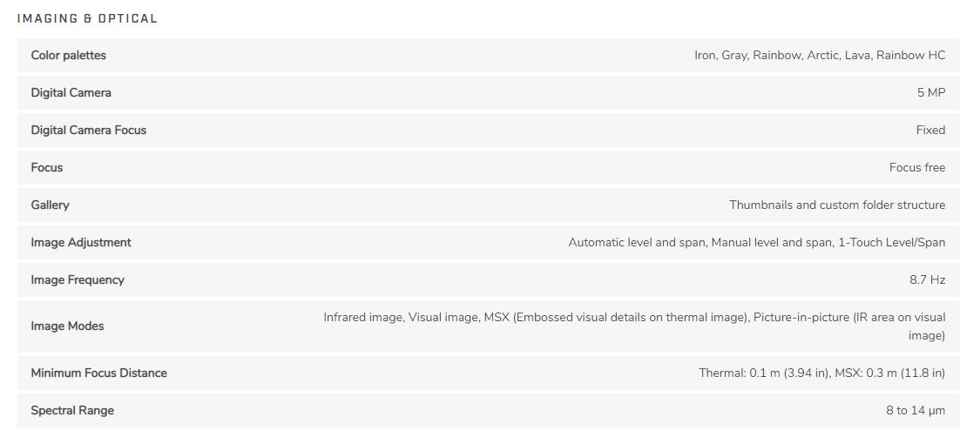Click the Focus free value
Image resolution: width=980 pixels, height=437 pixels.
tap(917, 168)
